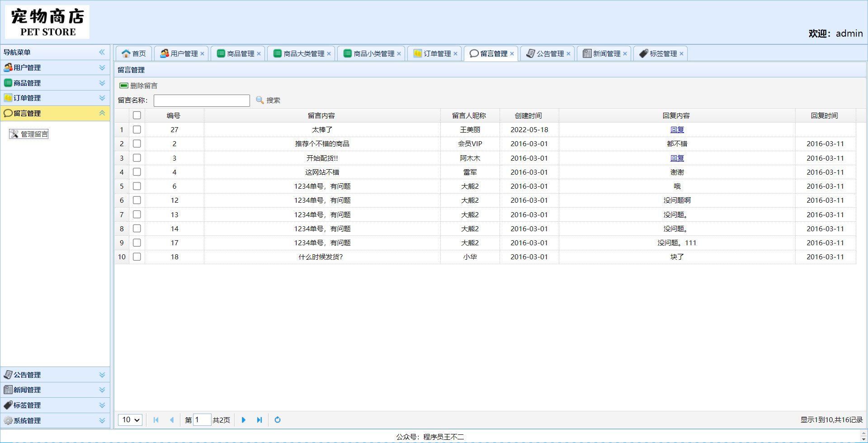868x443 pixels.
Task: Check the row with 编号 12
Action: click(137, 200)
